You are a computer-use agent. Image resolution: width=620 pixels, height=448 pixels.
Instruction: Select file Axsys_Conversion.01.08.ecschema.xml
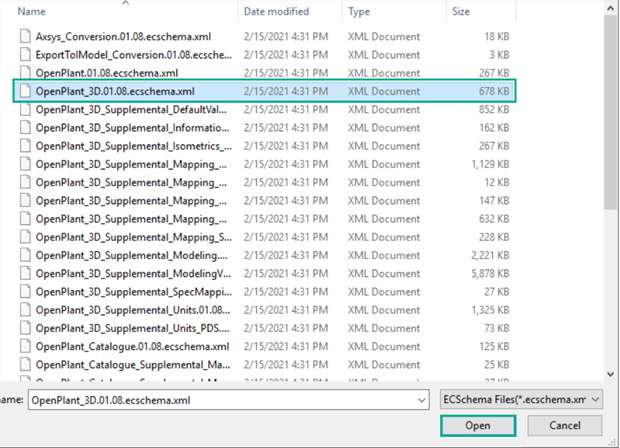[123, 36]
